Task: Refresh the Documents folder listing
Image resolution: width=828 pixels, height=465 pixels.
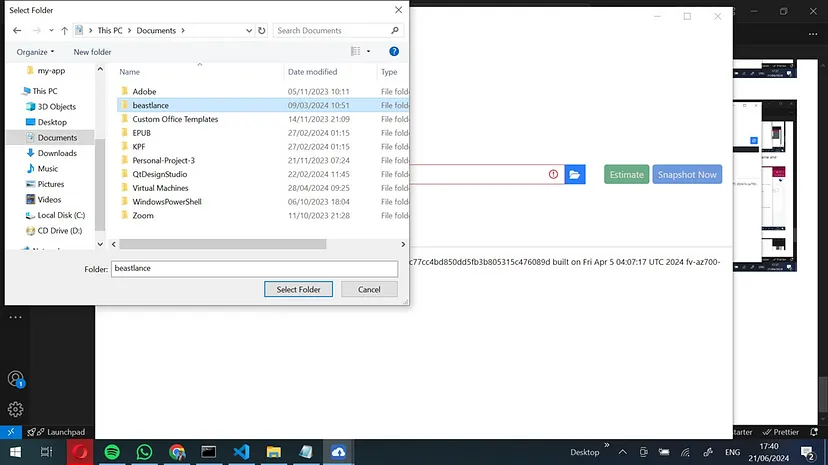Action: pyautogui.click(x=262, y=31)
